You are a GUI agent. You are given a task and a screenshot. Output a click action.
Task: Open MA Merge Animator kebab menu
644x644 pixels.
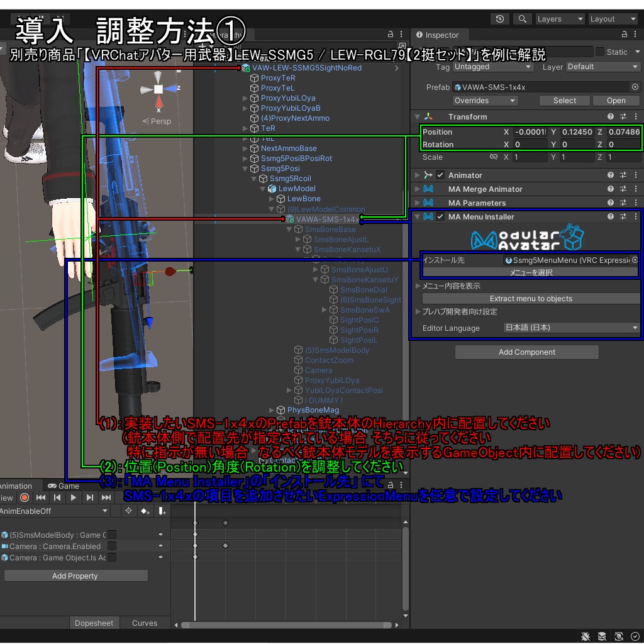point(635,189)
